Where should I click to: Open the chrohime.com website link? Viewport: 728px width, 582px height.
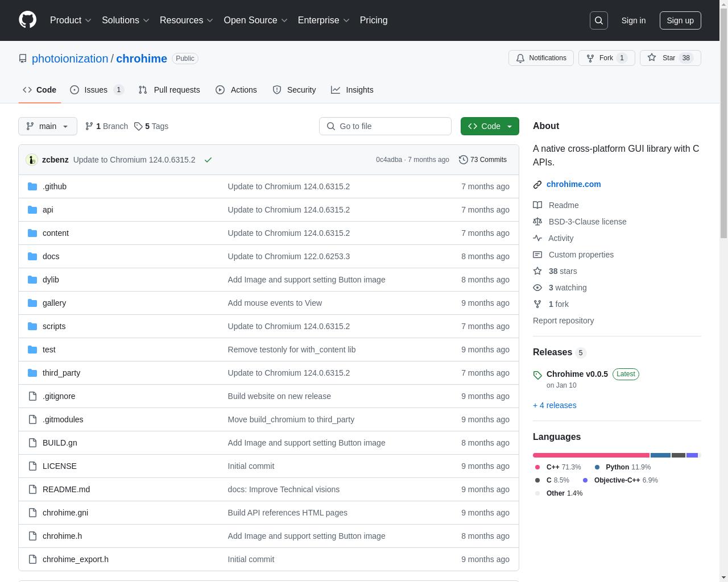pyautogui.click(x=573, y=184)
